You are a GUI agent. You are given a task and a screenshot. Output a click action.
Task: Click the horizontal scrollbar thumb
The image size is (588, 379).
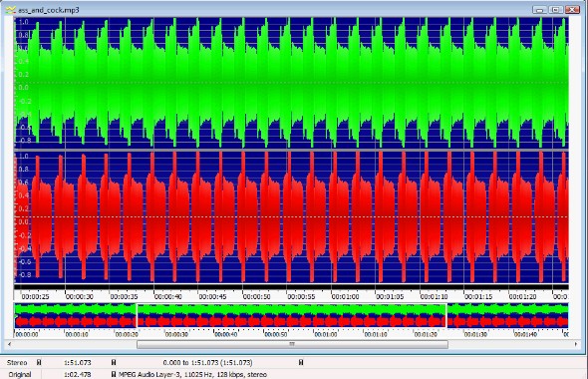tap(292, 344)
